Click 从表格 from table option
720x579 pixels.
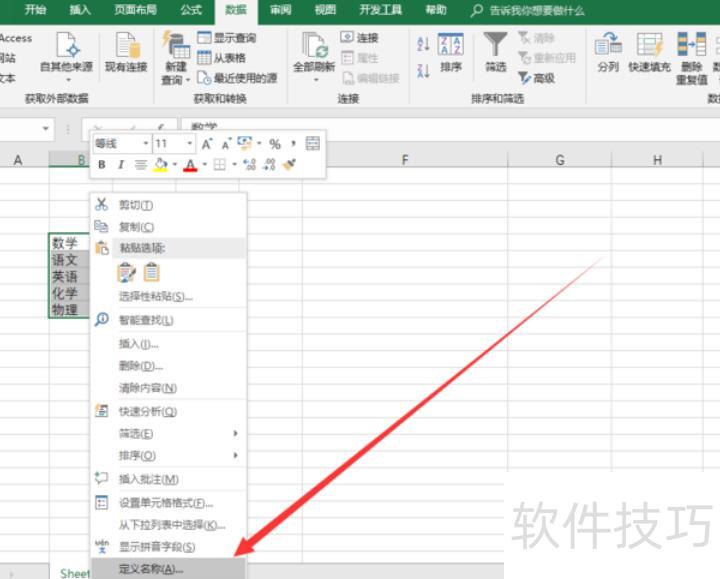(221, 58)
